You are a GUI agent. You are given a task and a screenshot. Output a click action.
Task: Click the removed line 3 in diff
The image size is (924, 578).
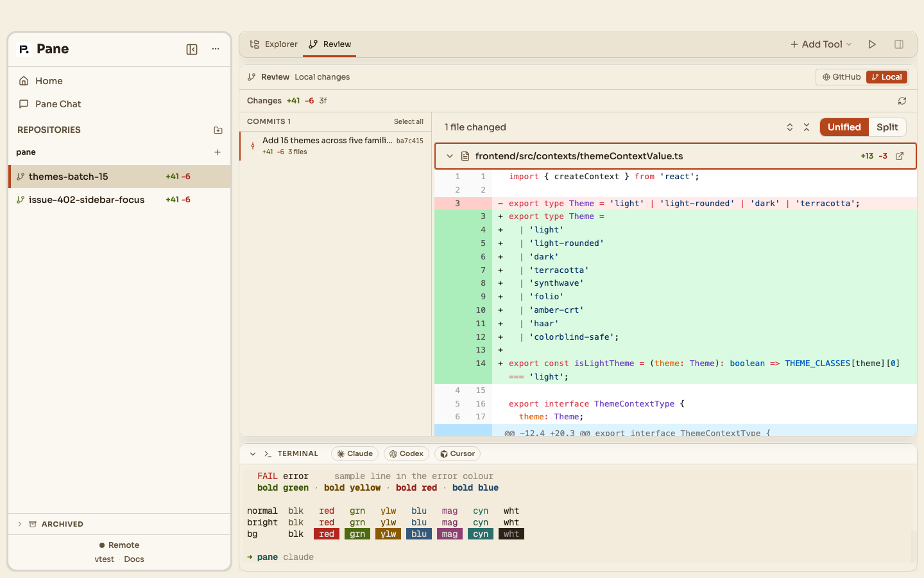(x=676, y=204)
